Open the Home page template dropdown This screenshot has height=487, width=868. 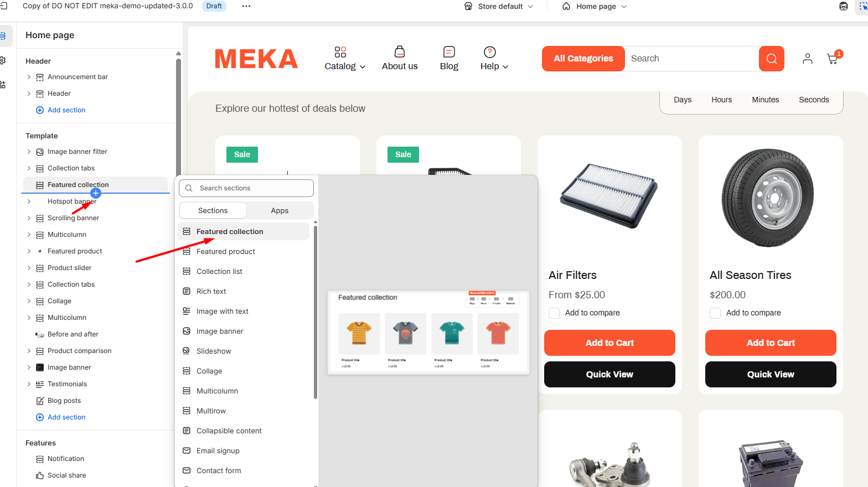click(x=595, y=7)
